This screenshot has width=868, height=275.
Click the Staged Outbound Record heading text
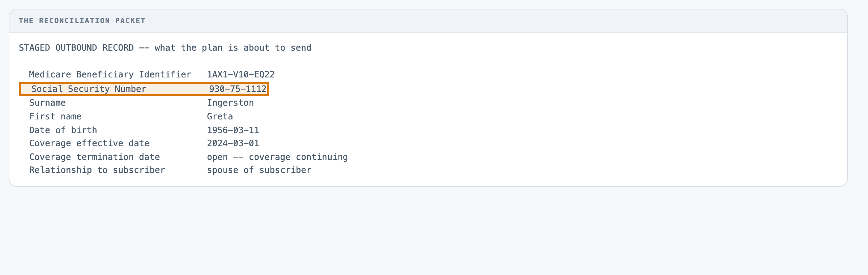pos(76,48)
